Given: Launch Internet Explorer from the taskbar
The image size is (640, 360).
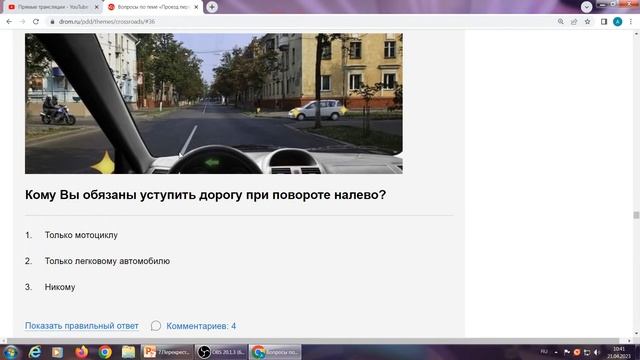Looking at the screenshot, I should [35, 352].
